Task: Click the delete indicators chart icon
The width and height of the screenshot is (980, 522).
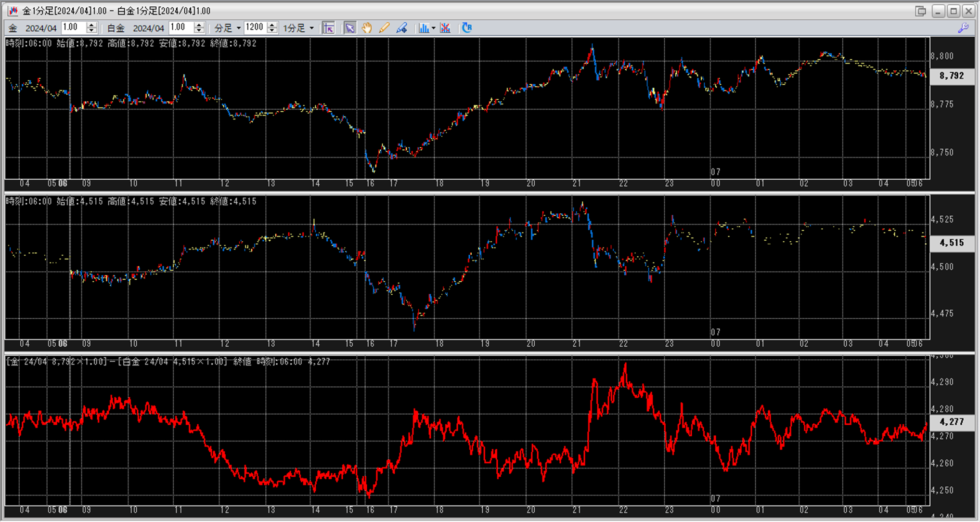Action: click(445, 28)
